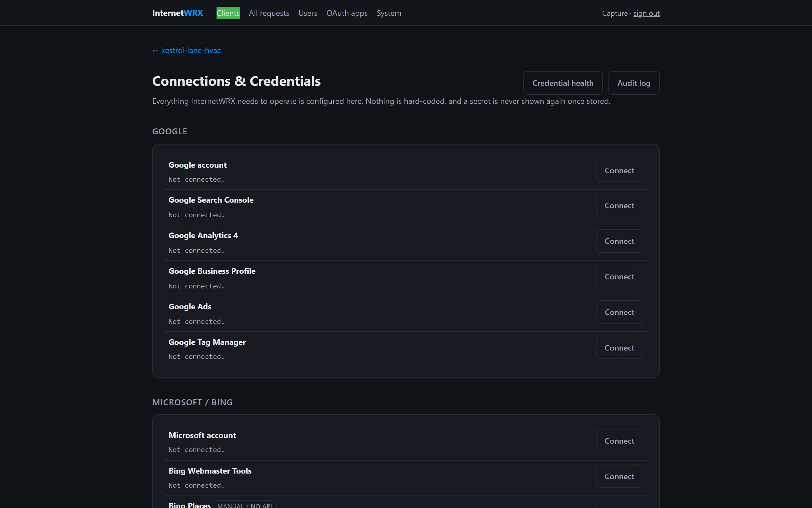Connect Google Business Profile
Screen dimensions: 812x508
click(619, 277)
